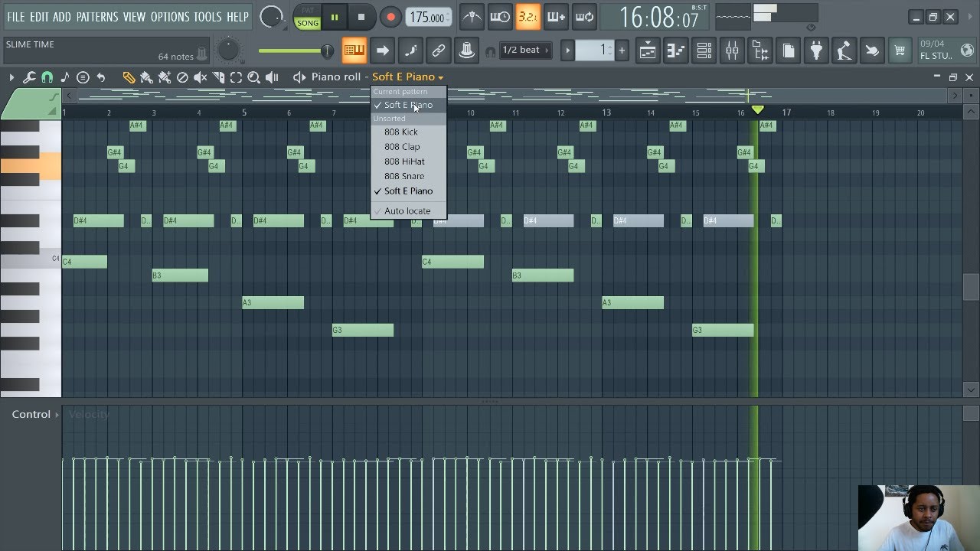Click the pattern selector left arrow
980x551 pixels.
tap(567, 51)
